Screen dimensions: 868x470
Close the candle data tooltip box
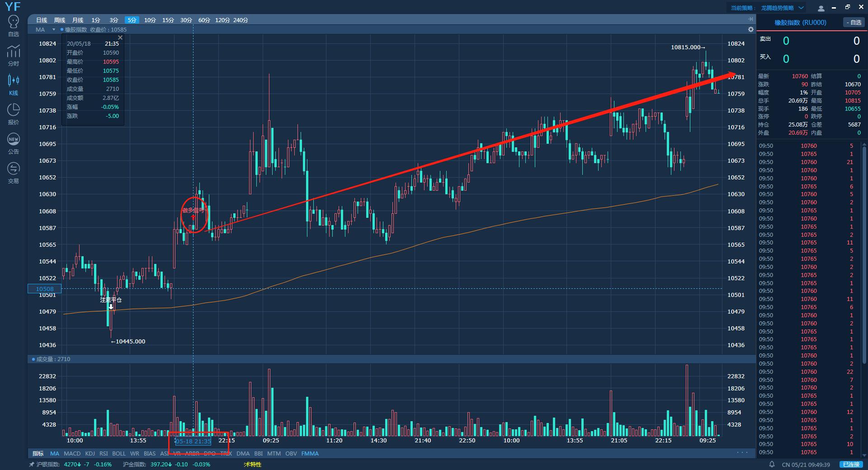pyautogui.click(x=120, y=38)
